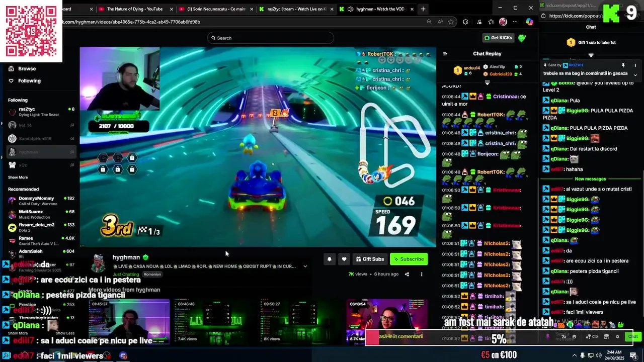The image size is (644, 362).
Task: Open the green Kick rewards icon beside Get KICKs
Action: tap(522, 38)
